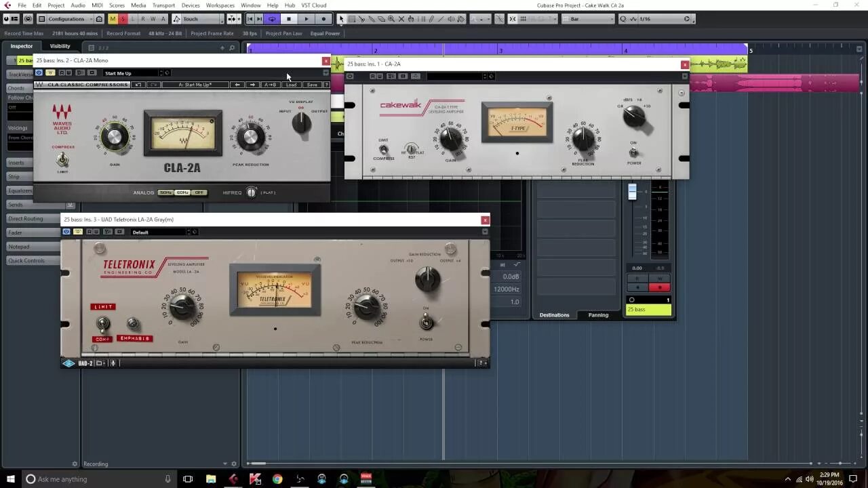
Task: Select the Zoom magnifier tool
Action: [x=392, y=19]
